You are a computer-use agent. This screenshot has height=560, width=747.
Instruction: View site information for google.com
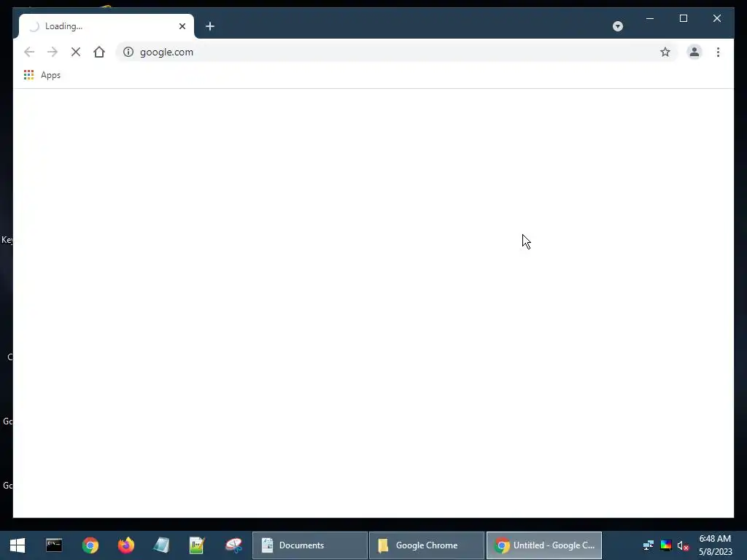click(128, 52)
